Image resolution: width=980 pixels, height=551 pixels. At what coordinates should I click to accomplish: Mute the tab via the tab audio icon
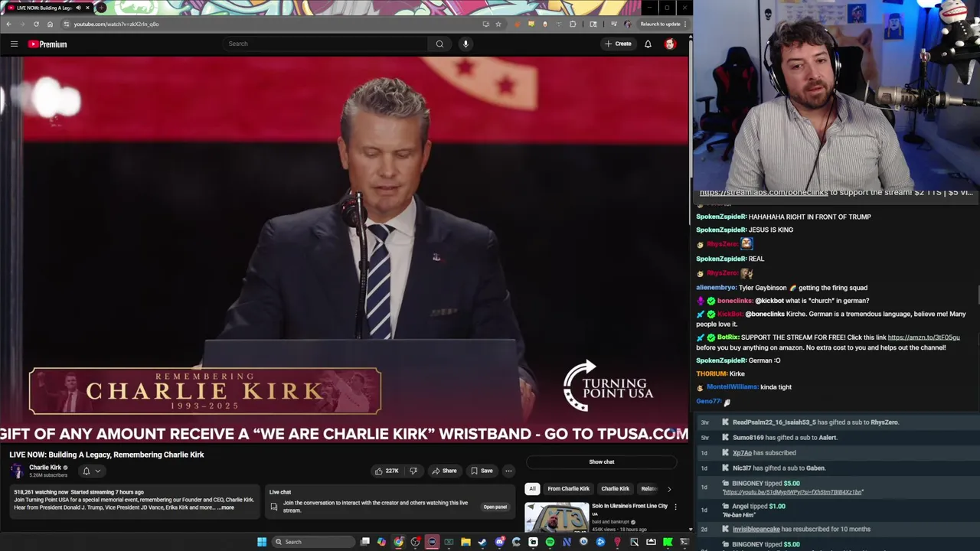[x=80, y=8]
